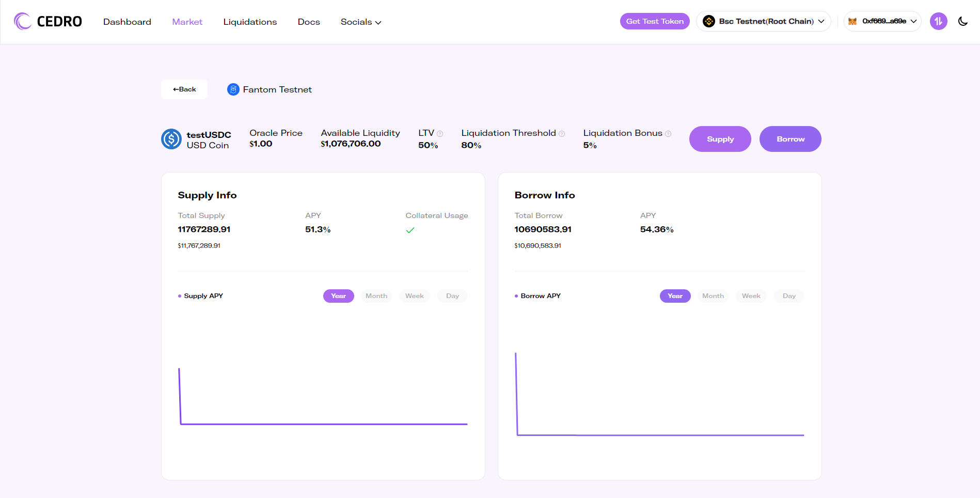Viewport: 980px width, 498px height.
Task: Open the Docs link
Action: pyautogui.click(x=309, y=22)
